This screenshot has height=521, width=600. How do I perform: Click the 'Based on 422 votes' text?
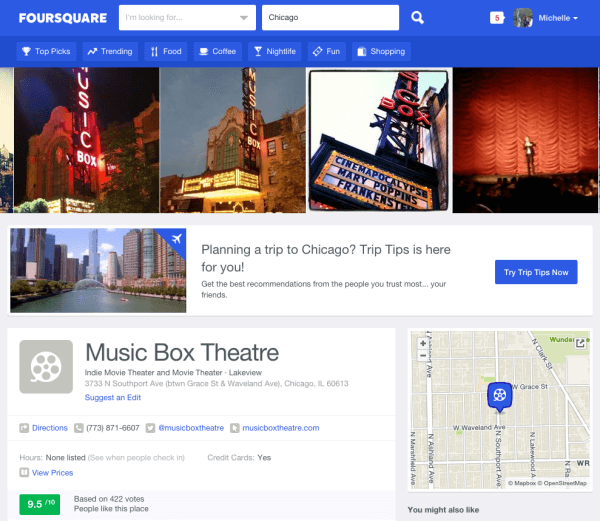[x=109, y=499]
